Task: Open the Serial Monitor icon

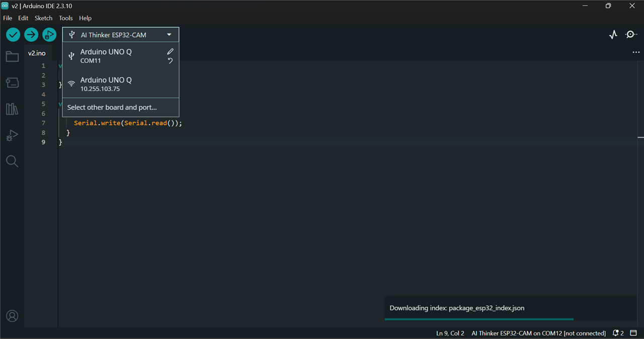Action: click(631, 35)
